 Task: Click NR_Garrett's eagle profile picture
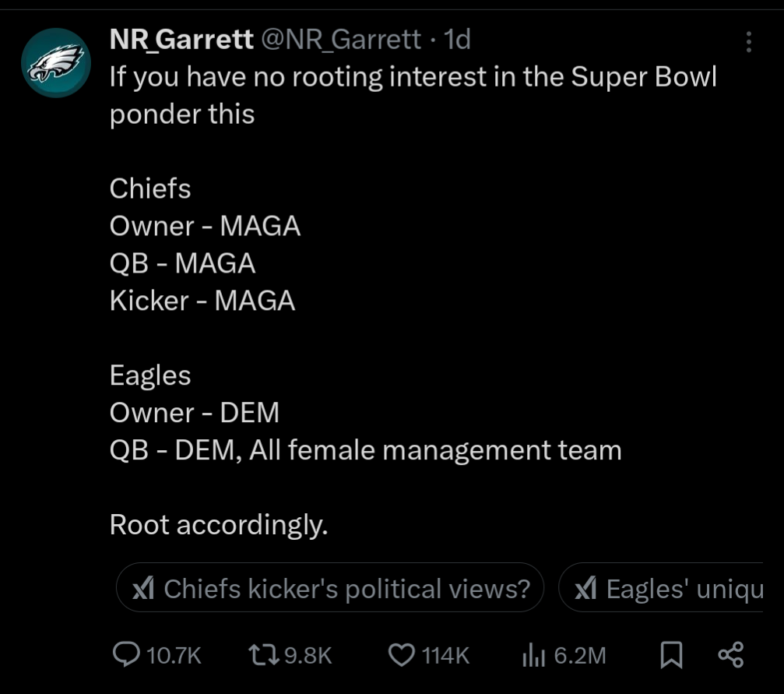[x=56, y=62]
